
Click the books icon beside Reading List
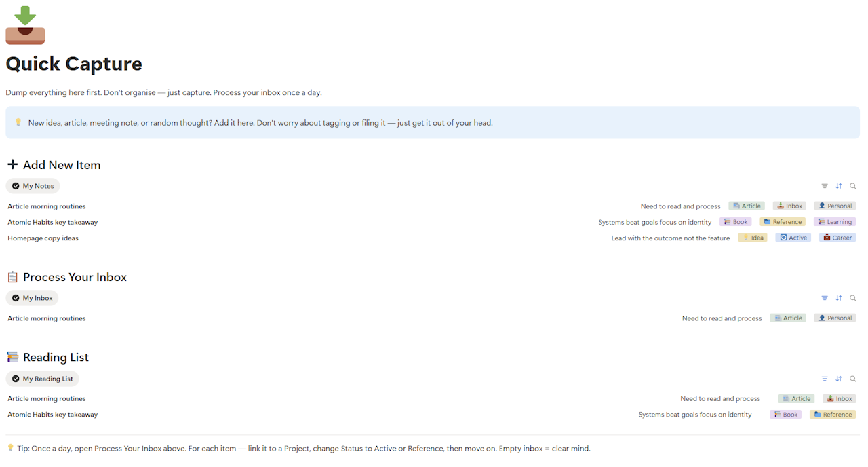tap(12, 357)
